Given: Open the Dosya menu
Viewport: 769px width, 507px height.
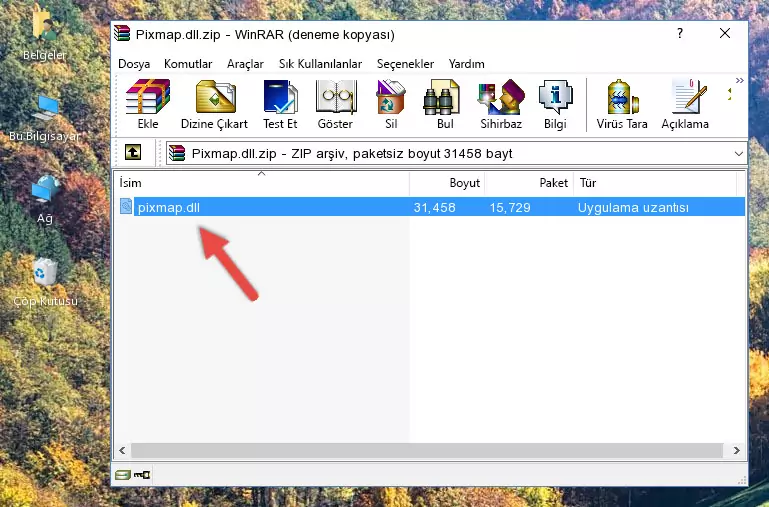Looking at the screenshot, I should (134, 64).
